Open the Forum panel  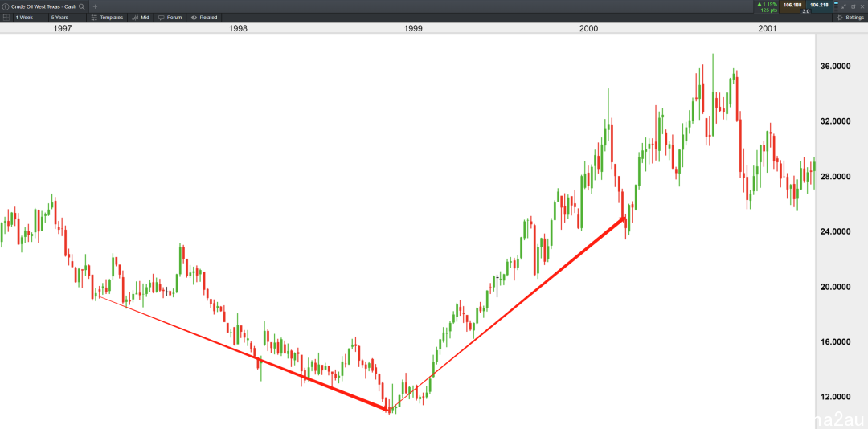170,17
